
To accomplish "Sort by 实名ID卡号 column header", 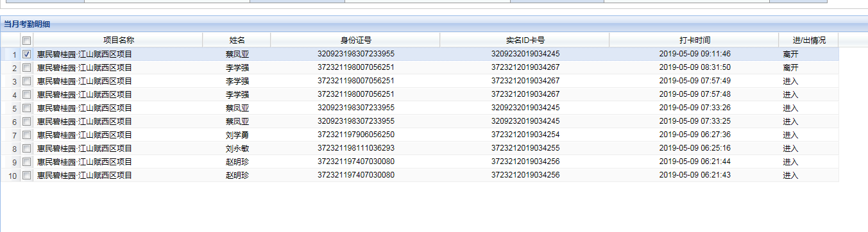I will (x=525, y=40).
